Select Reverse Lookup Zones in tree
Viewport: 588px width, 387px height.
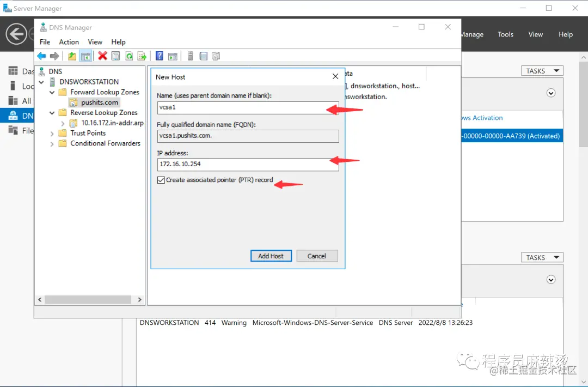pyautogui.click(x=104, y=113)
